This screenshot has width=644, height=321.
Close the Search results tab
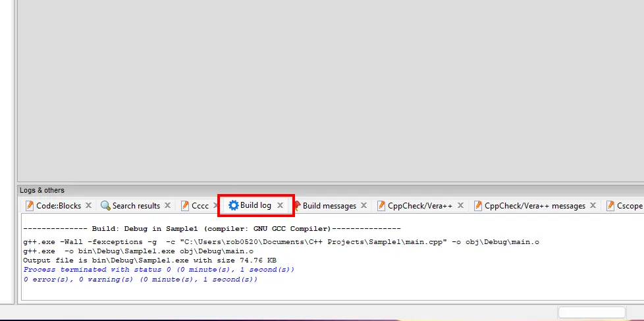[x=167, y=206]
